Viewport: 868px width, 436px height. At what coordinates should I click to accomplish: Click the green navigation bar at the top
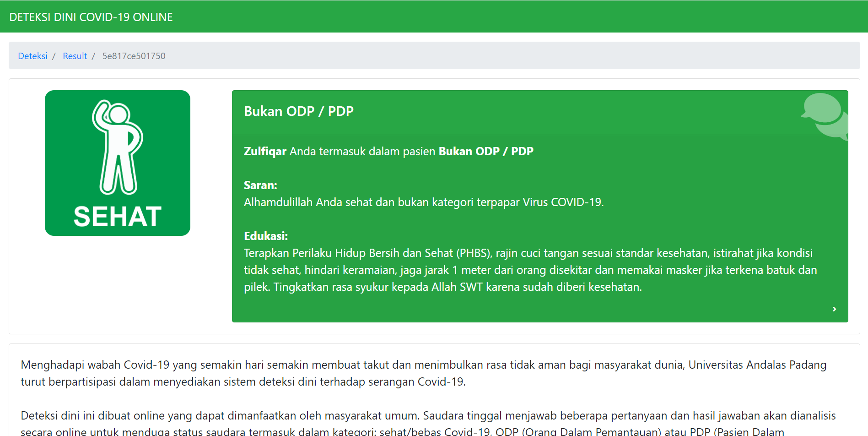tap(434, 16)
